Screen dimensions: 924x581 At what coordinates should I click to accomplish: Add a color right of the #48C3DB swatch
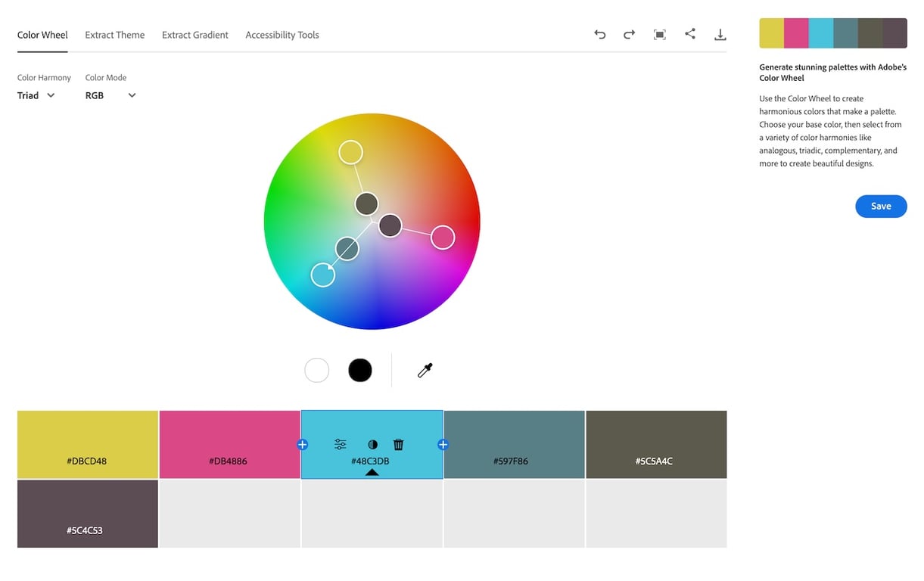pos(443,444)
